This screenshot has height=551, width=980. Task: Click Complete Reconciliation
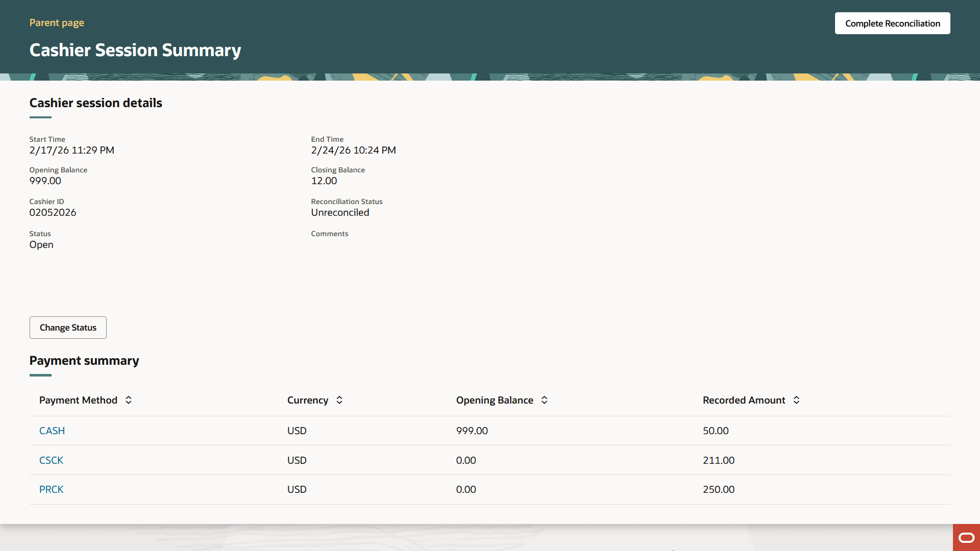(892, 23)
